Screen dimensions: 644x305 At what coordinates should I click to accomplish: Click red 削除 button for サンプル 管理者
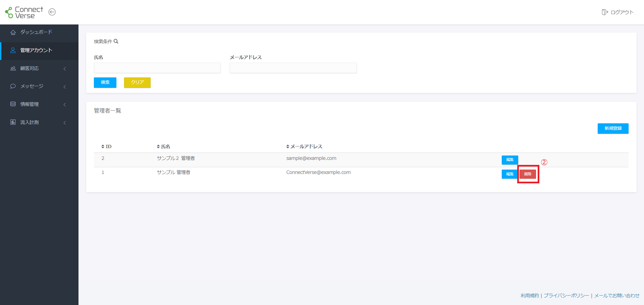[528, 174]
